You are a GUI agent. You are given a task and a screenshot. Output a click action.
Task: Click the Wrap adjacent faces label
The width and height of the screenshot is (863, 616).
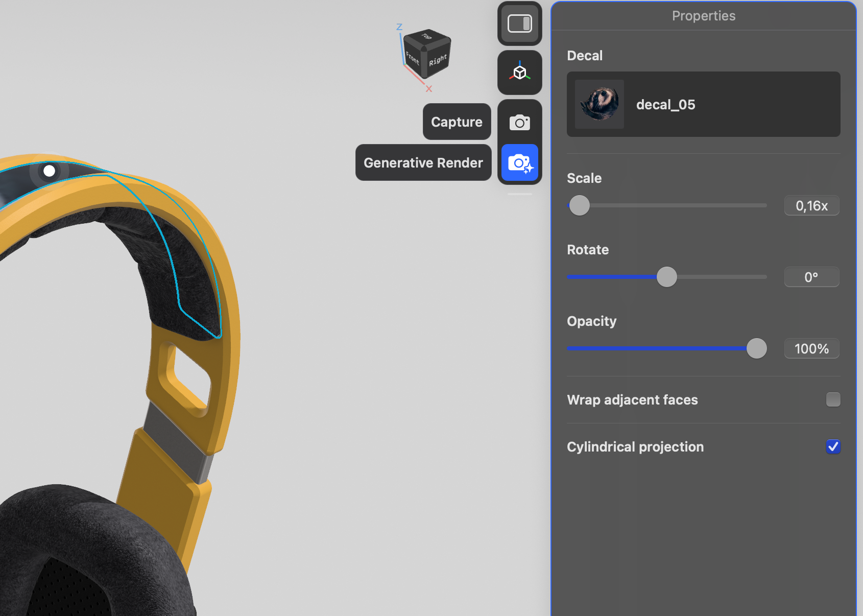pyautogui.click(x=632, y=400)
